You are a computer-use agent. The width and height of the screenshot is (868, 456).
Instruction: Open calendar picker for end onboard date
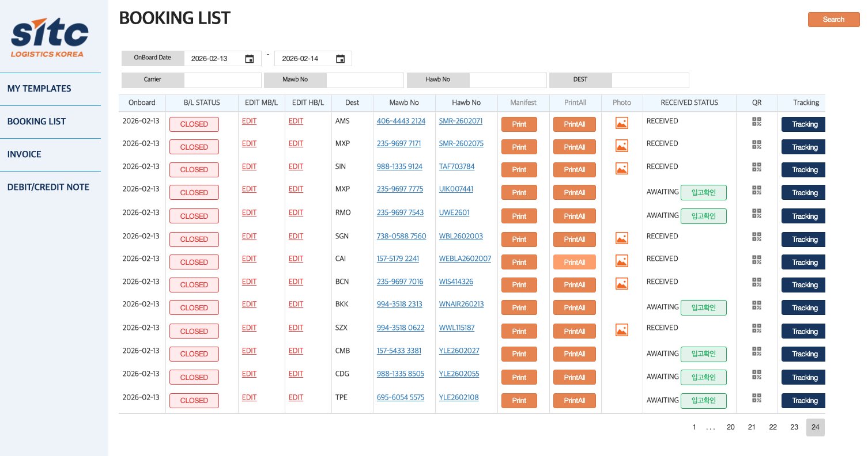point(340,59)
